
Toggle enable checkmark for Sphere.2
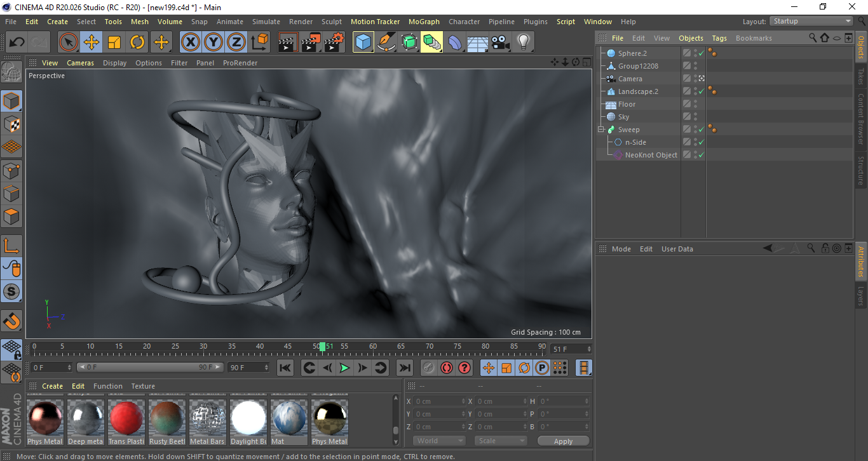pyautogui.click(x=701, y=53)
